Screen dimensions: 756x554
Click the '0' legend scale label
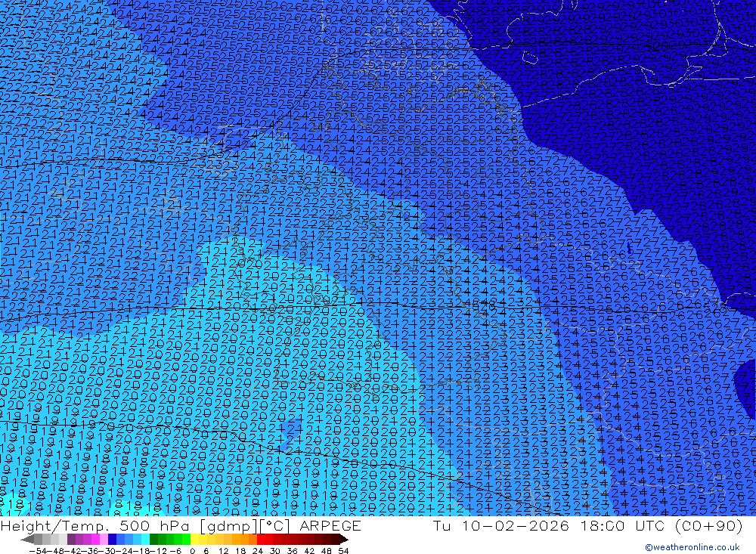[192, 551]
